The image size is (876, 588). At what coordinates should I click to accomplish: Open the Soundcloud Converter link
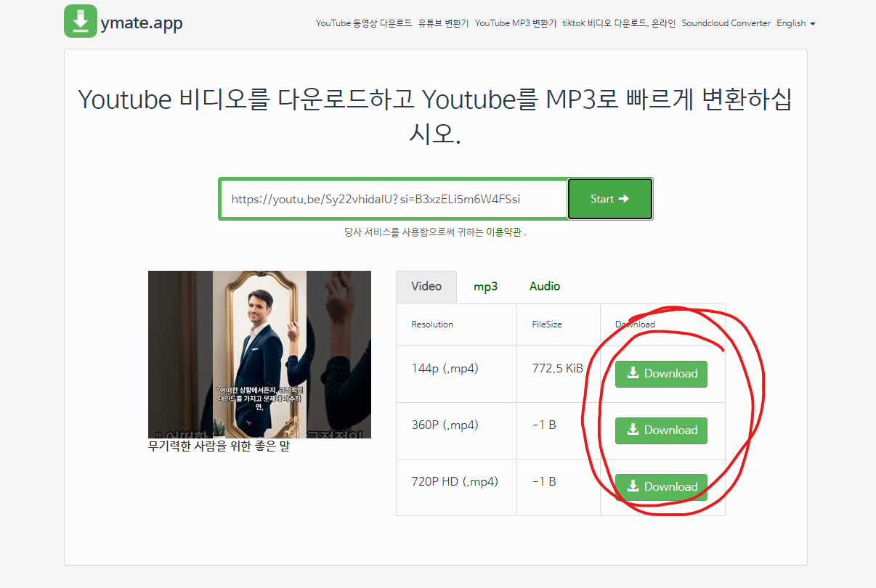726,23
